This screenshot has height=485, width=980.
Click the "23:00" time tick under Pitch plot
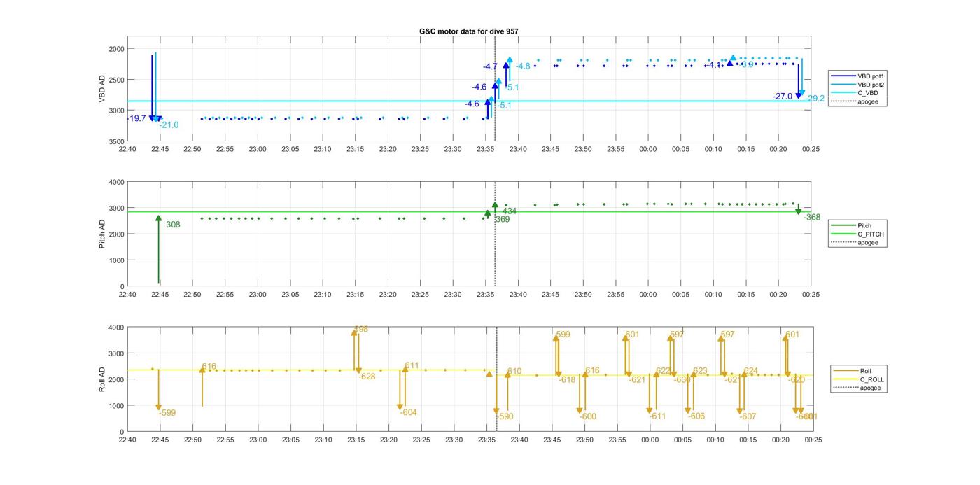258,295
